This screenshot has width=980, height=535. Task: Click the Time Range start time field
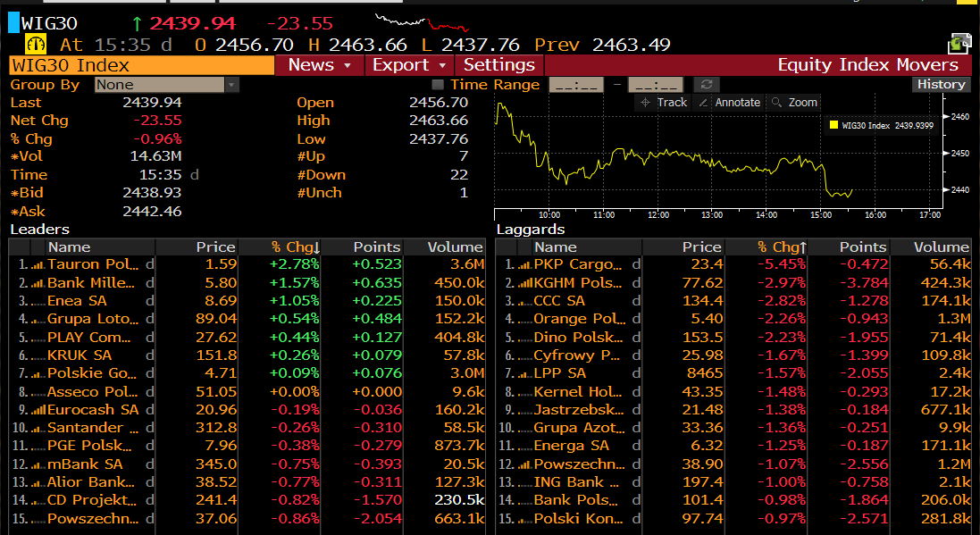[x=576, y=84]
